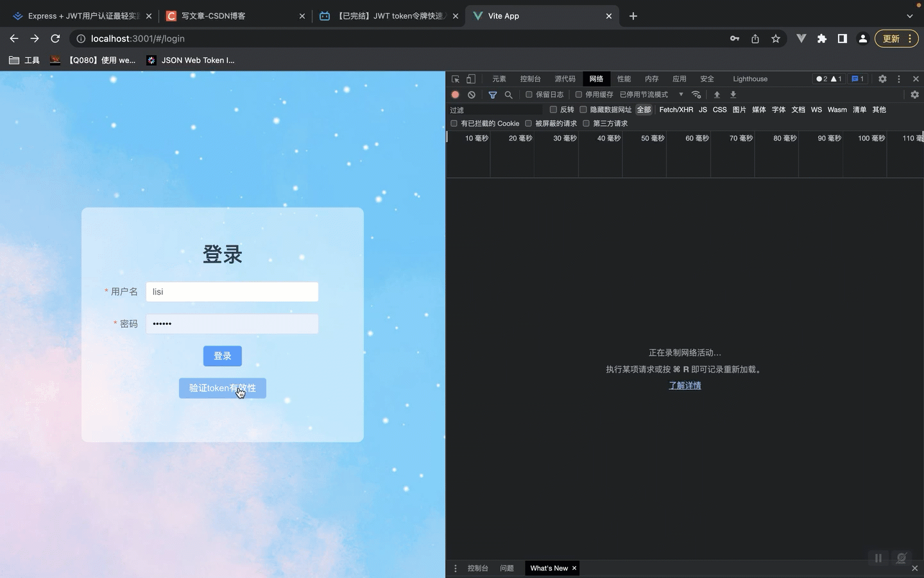Clear the network log
This screenshot has width=924, height=578.
472,94
